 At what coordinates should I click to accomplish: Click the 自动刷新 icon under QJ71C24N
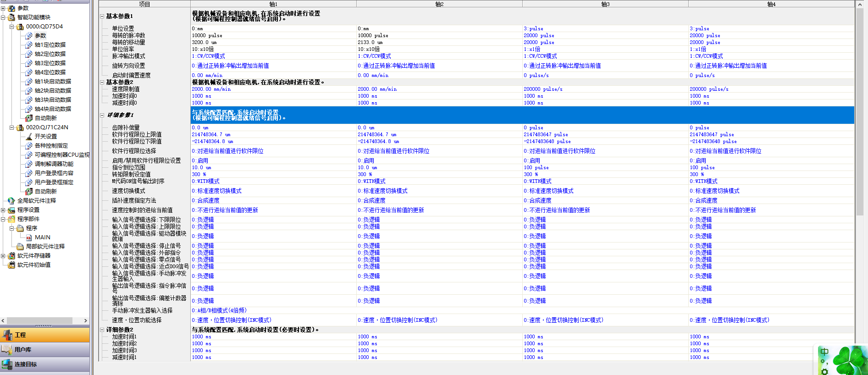coord(29,192)
